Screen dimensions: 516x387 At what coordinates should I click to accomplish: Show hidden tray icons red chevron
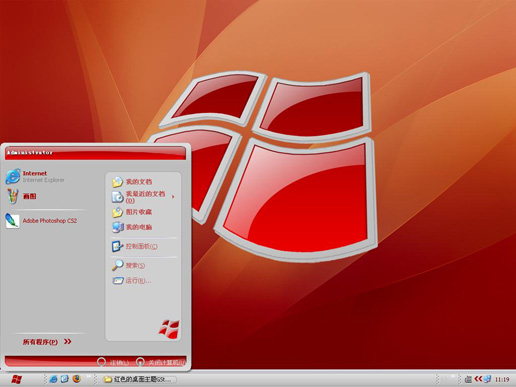478,379
